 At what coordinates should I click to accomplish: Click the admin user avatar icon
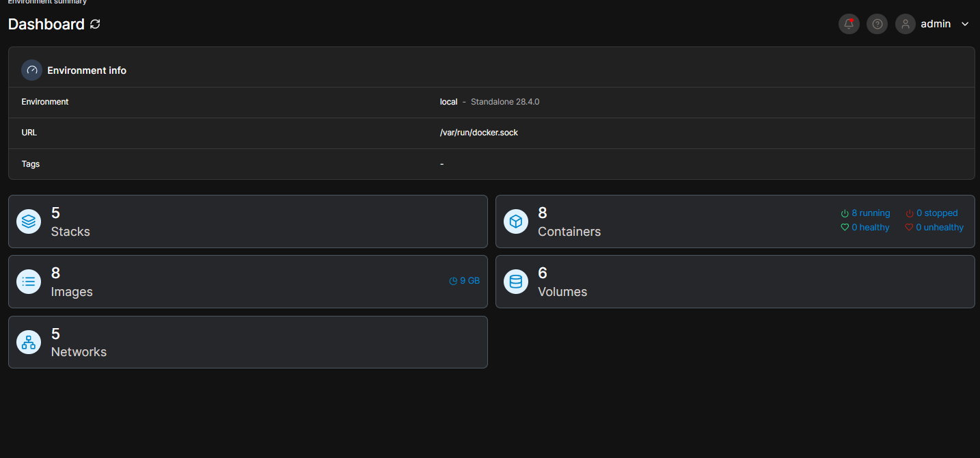(x=906, y=24)
